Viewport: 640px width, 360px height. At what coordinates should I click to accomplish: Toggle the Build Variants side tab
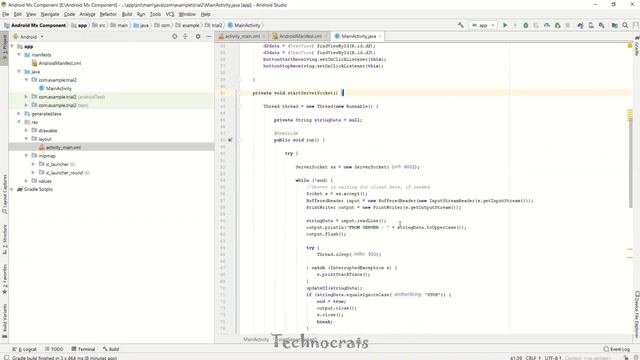coord(4,321)
